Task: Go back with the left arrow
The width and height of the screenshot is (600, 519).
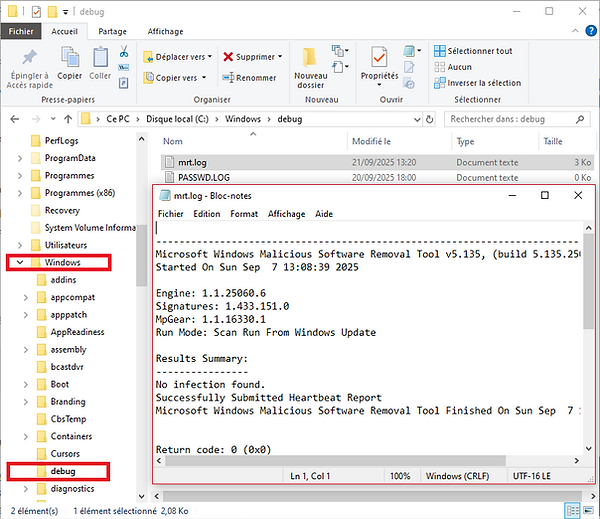Action: pyautogui.click(x=15, y=119)
